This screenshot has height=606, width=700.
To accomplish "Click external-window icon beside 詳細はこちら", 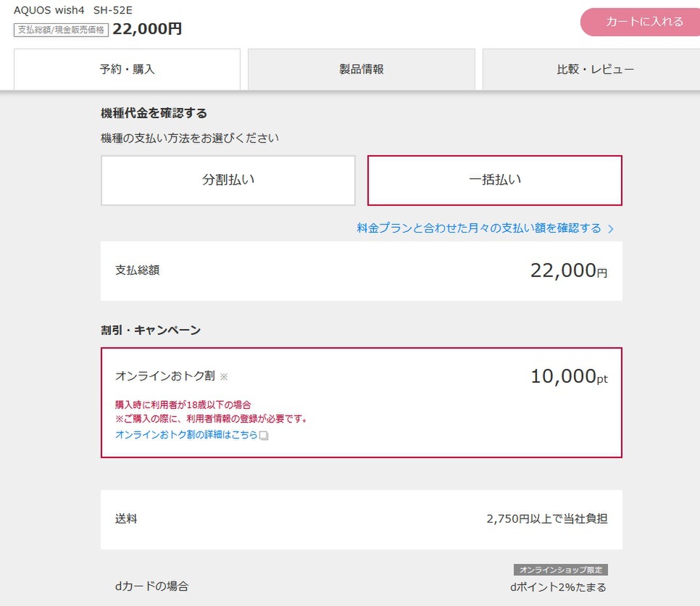I will click(x=264, y=436).
